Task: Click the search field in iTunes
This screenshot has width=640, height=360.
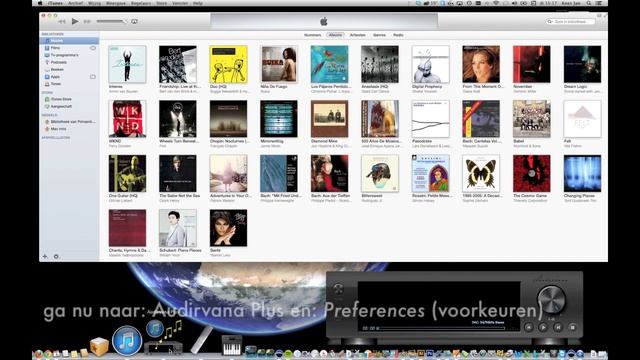Action: (571, 21)
